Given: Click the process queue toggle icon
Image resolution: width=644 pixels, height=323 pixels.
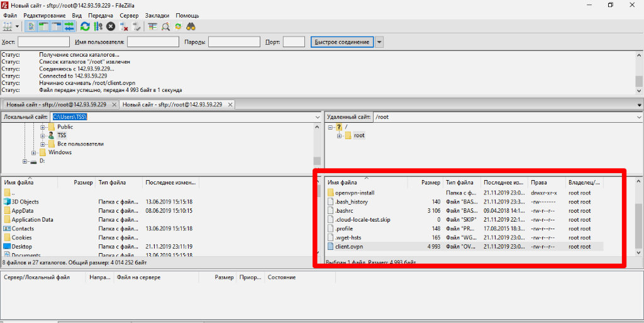Looking at the screenshot, I should point(98,26).
